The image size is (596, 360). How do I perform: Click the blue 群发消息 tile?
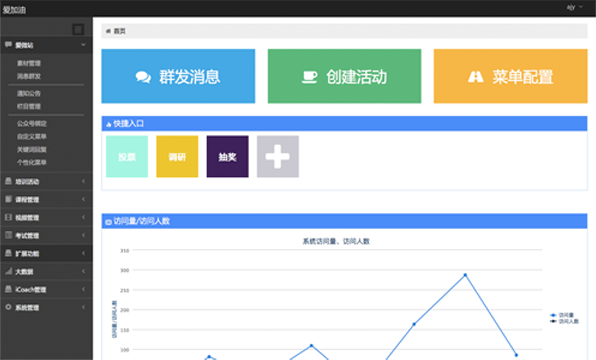178,76
